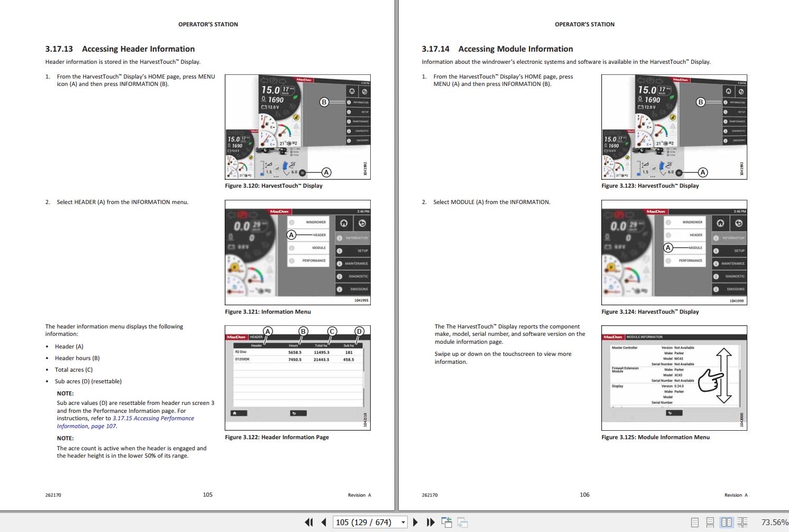The height and width of the screenshot is (532, 789).
Task: Navigate forward to the next view
Action: tap(463, 522)
